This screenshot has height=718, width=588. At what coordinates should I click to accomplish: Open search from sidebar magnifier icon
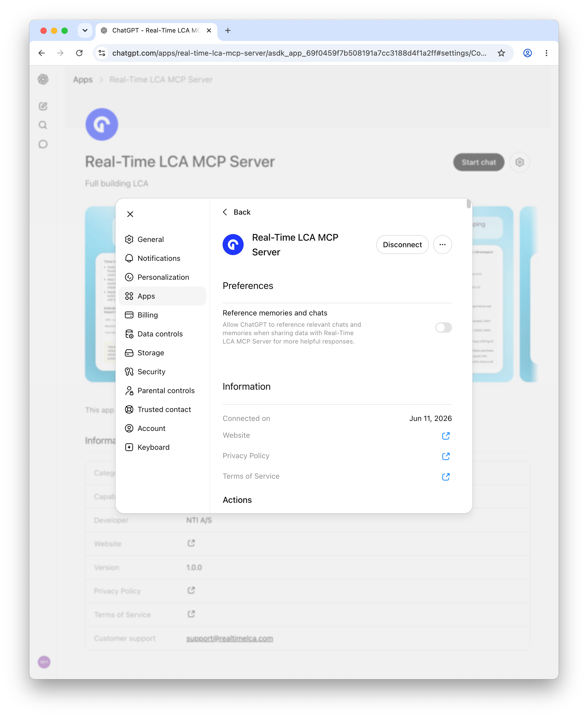[x=43, y=125]
